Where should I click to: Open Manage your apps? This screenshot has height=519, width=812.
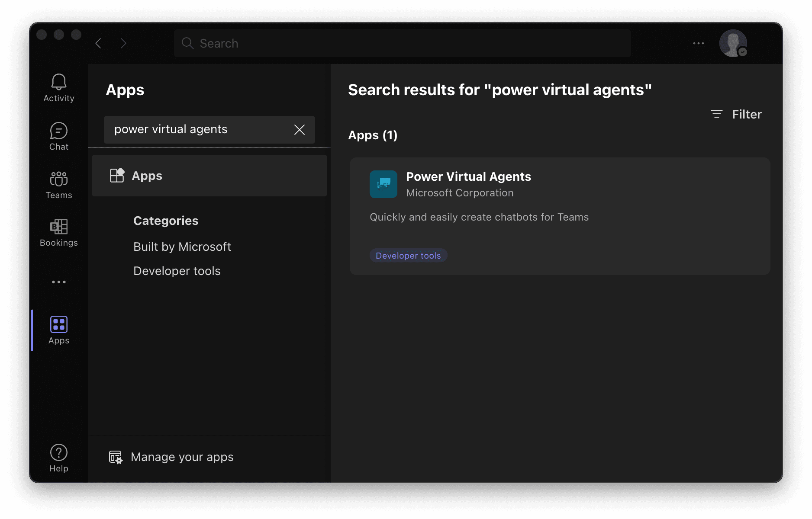point(171,457)
